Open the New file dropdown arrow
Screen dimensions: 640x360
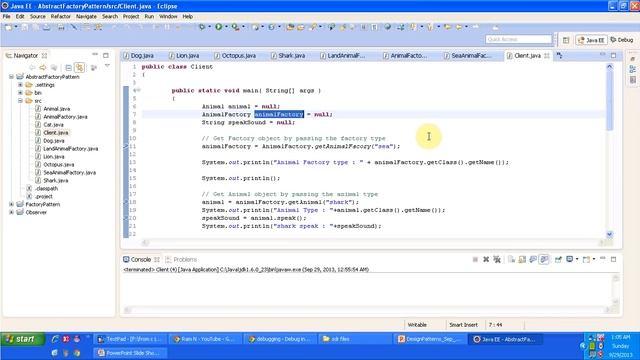pos(16,27)
